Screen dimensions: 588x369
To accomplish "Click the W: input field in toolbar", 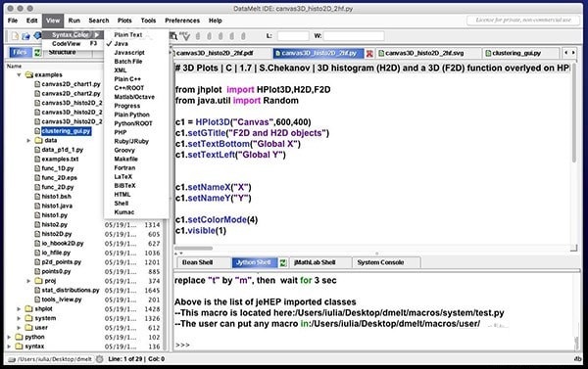I will (x=354, y=36).
